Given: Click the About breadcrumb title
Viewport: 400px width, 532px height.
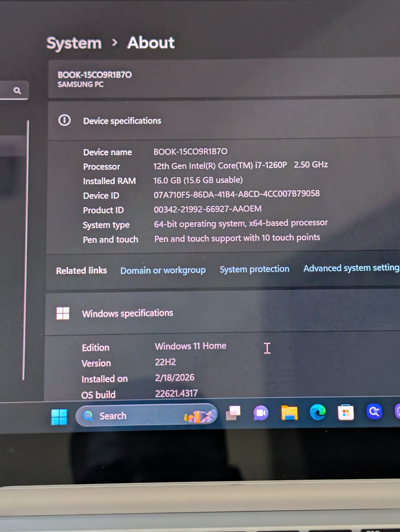Looking at the screenshot, I should pos(151,43).
